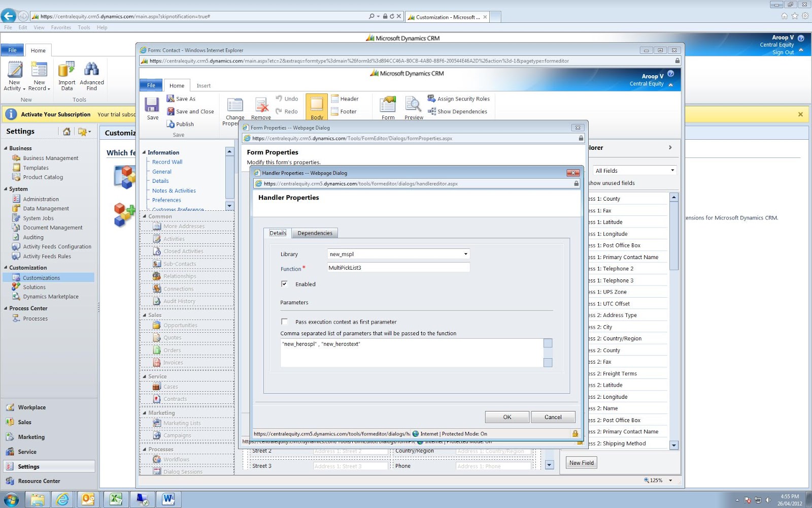Uncheck the Enabled checkbox
This screenshot has height=508, width=812.
[x=285, y=284]
